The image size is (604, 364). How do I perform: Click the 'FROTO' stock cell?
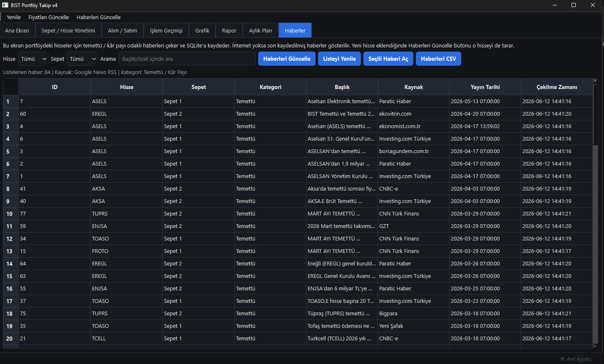tap(127, 251)
